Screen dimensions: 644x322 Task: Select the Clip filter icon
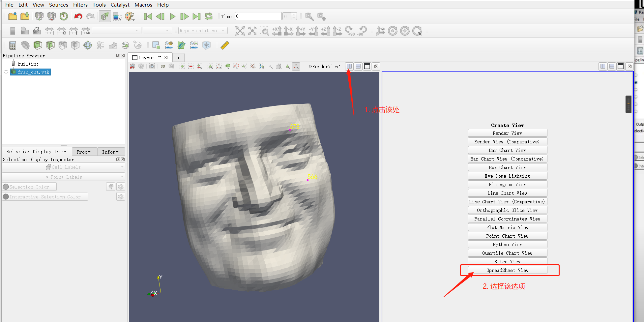(x=38, y=45)
